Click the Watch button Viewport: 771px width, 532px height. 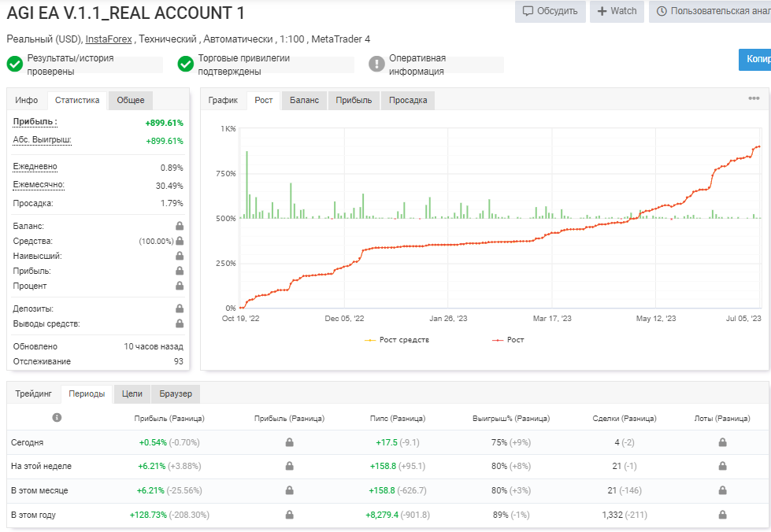tap(617, 11)
